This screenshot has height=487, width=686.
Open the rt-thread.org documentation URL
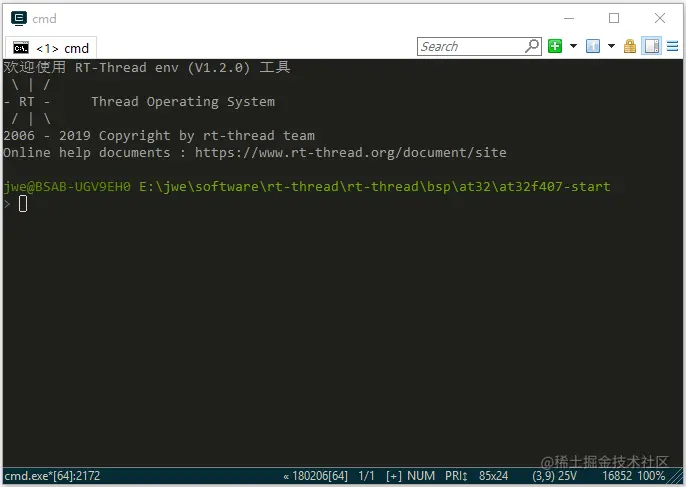(x=350, y=153)
